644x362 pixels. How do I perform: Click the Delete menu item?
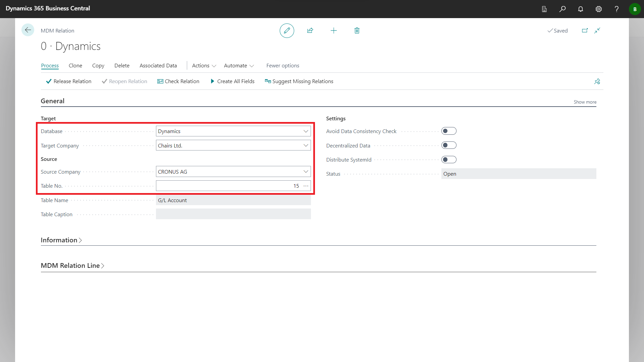click(122, 66)
